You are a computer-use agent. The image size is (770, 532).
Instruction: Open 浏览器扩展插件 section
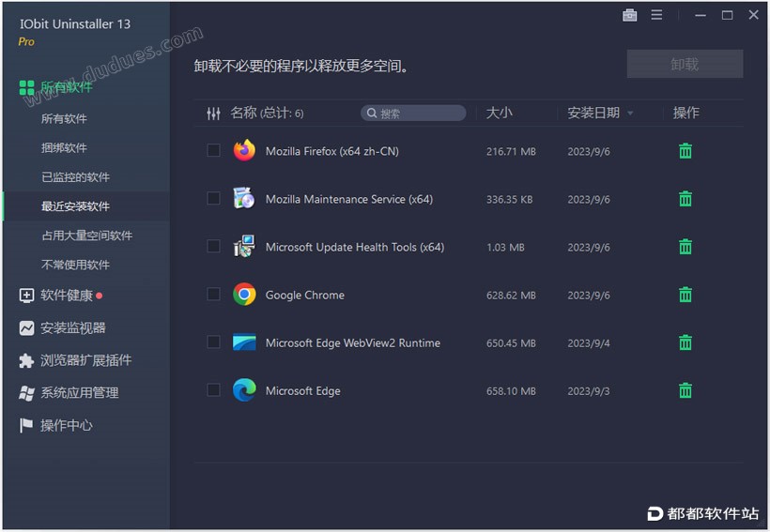tap(86, 360)
